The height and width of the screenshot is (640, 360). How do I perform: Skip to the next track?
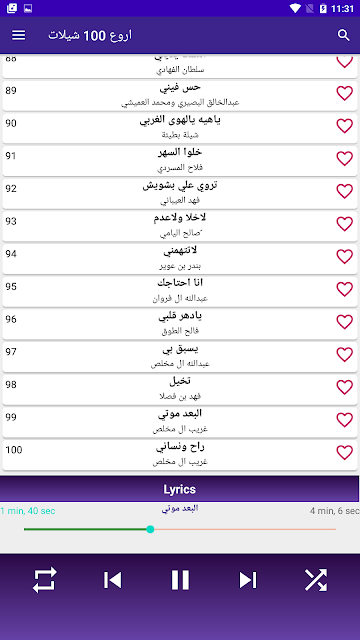tap(248, 580)
